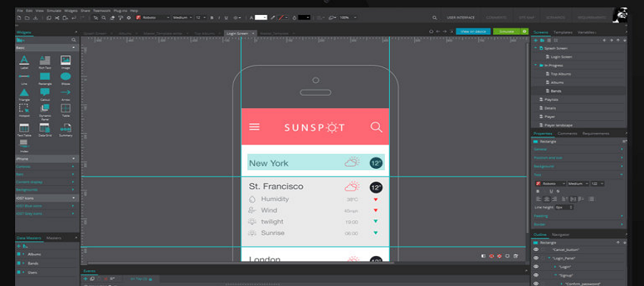Select the Rectangle widget
The width and height of the screenshot is (644, 286).
point(45,79)
